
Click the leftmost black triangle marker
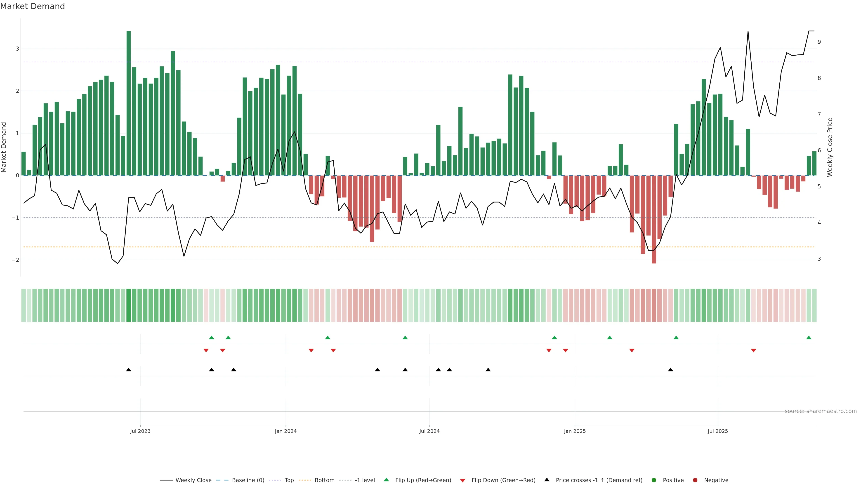(x=128, y=369)
